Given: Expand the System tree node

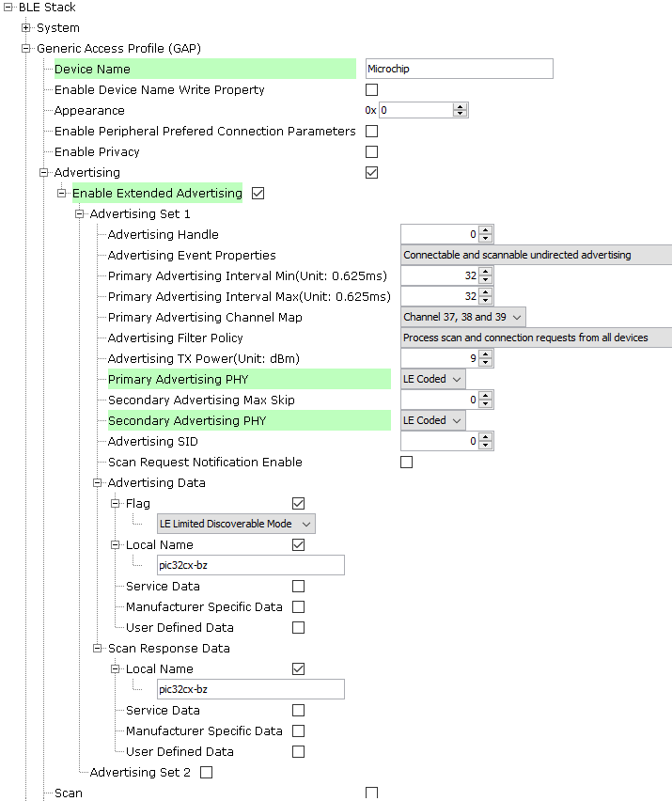Looking at the screenshot, I should point(26,28).
